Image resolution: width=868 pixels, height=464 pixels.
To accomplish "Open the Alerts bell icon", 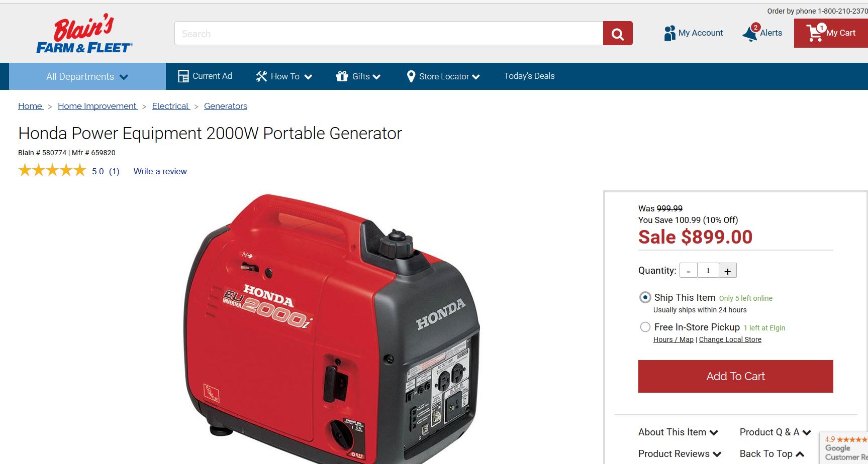I will [750, 33].
